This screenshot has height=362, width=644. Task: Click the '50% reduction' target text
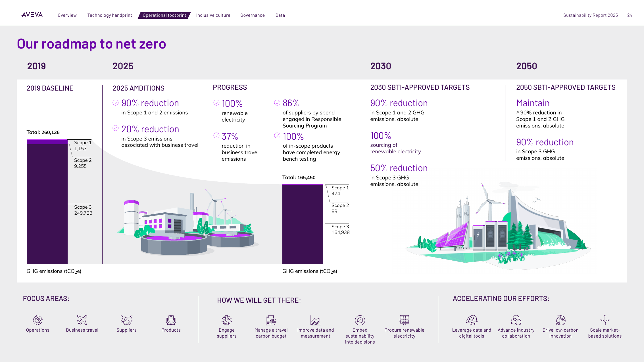(x=399, y=168)
